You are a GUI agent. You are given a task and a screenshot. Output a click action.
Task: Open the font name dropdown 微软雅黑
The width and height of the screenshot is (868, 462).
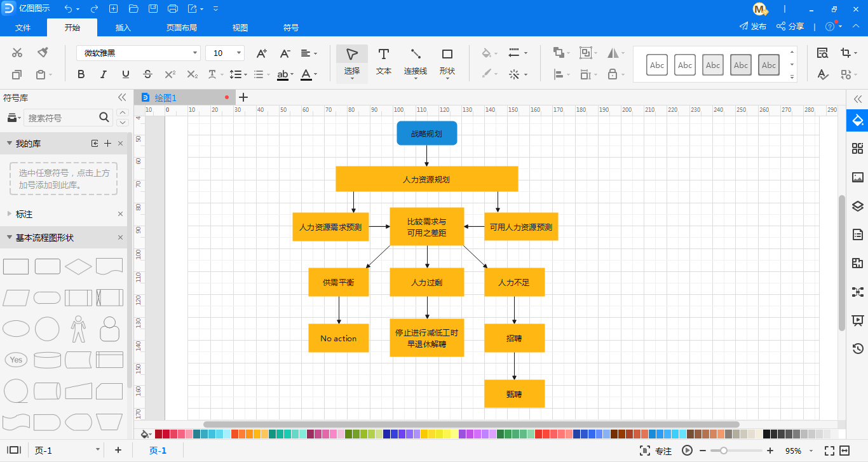pos(195,53)
